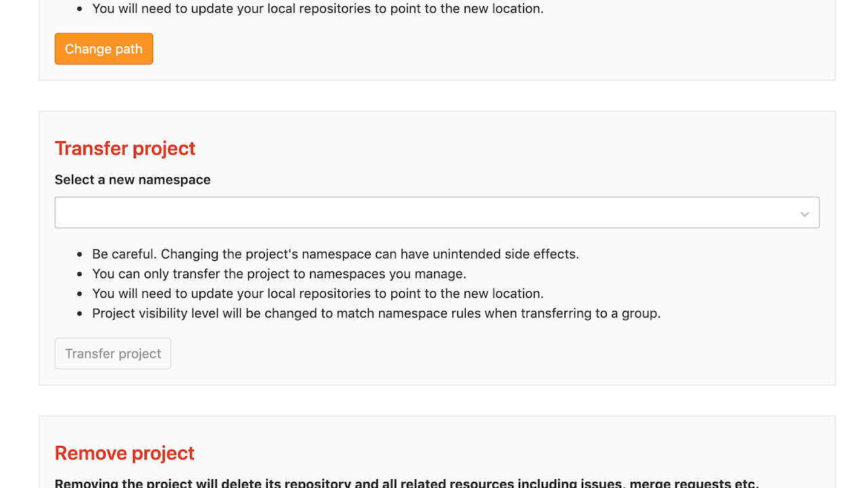868x488 pixels.
Task: Click update-repositories bullet below namespaces you manage
Action: (x=317, y=294)
